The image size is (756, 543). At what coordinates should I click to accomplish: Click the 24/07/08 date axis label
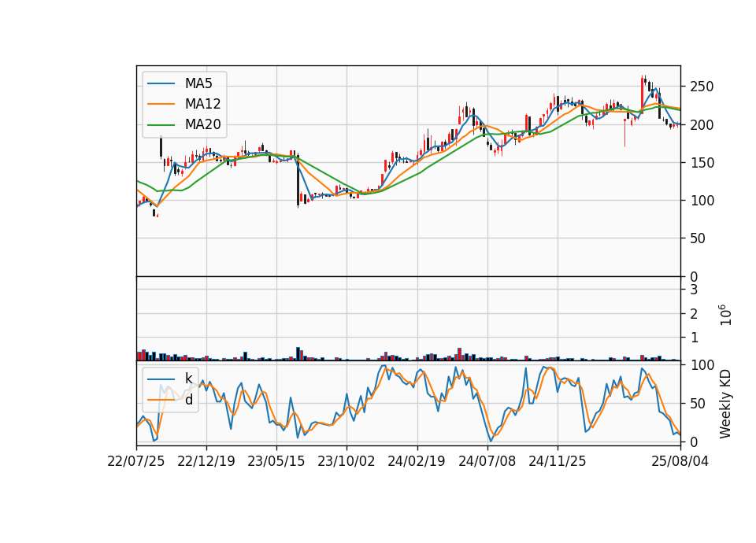[487, 461]
